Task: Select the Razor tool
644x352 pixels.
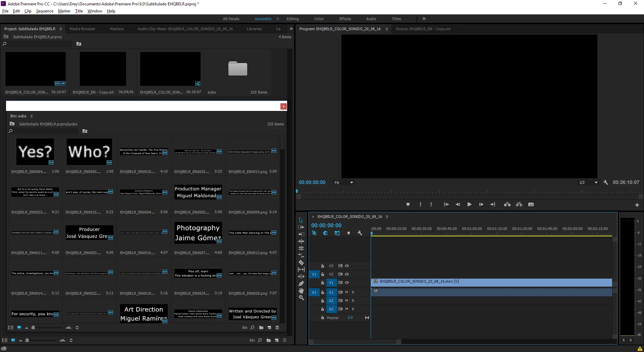Action: [301, 262]
